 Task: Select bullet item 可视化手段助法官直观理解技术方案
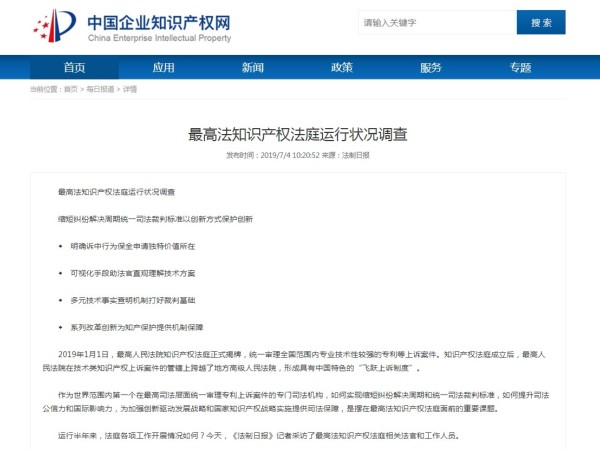pos(133,272)
